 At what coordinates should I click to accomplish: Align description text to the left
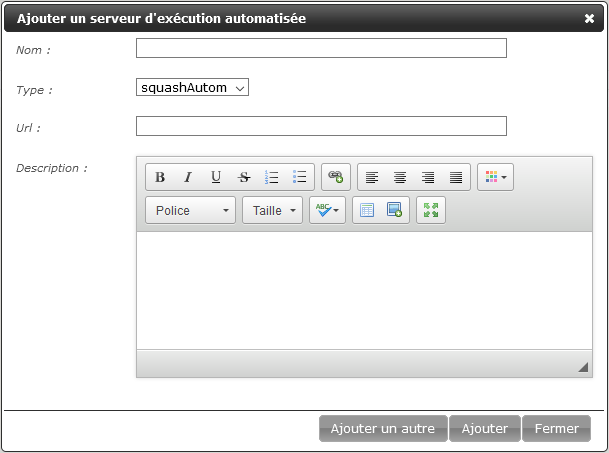coord(372,177)
